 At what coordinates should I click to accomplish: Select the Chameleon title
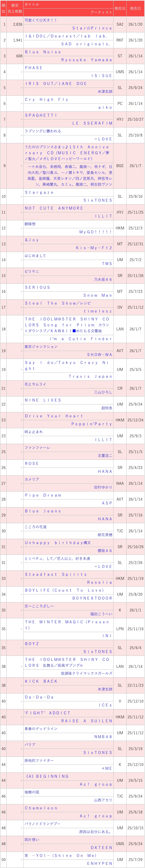point(41,808)
